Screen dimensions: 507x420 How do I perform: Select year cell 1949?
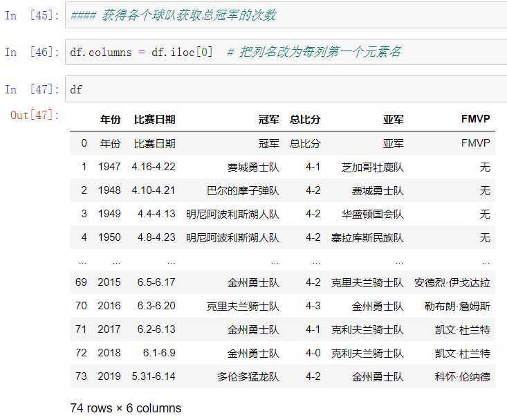(109, 214)
